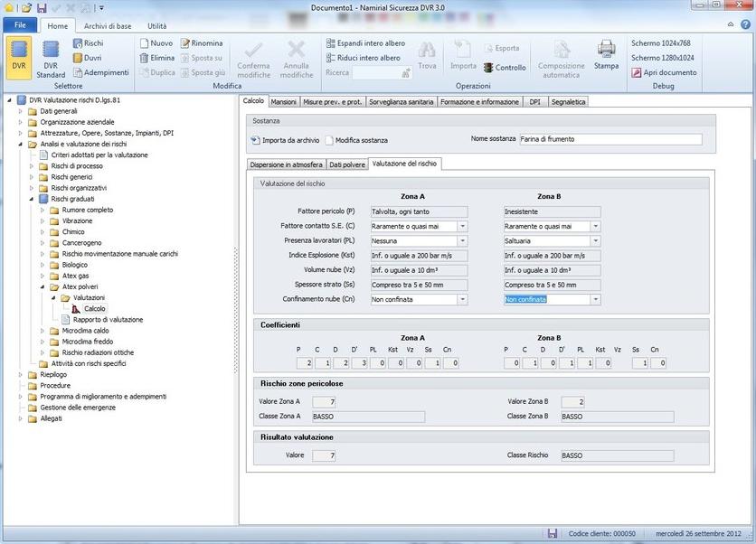Open Zona A Confinamento nube dropdown
756x544 pixels.
coord(462,299)
